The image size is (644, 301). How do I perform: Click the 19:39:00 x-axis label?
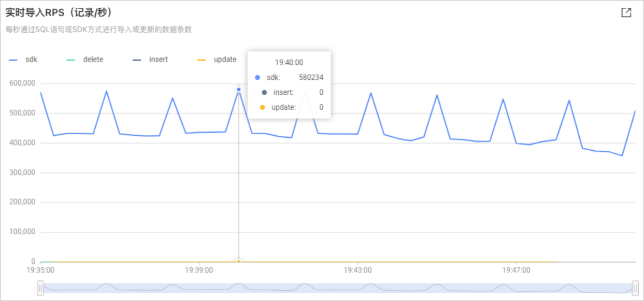point(199,270)
